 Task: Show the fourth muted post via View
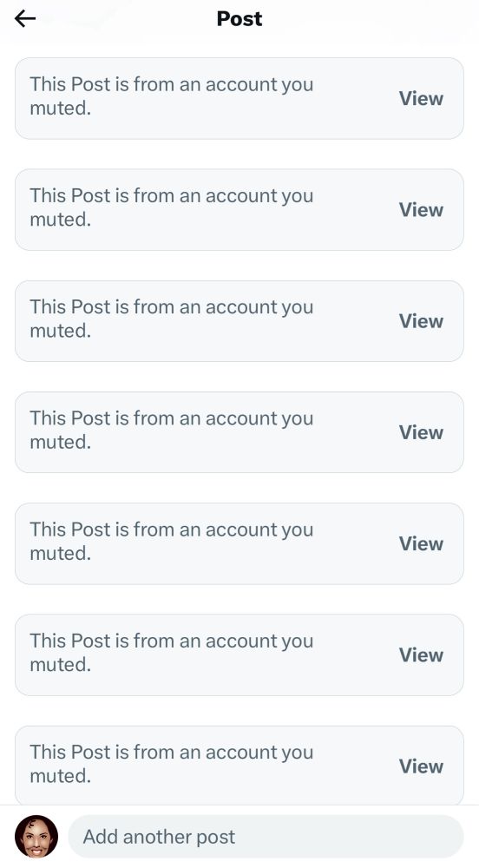tap(421, 432)
